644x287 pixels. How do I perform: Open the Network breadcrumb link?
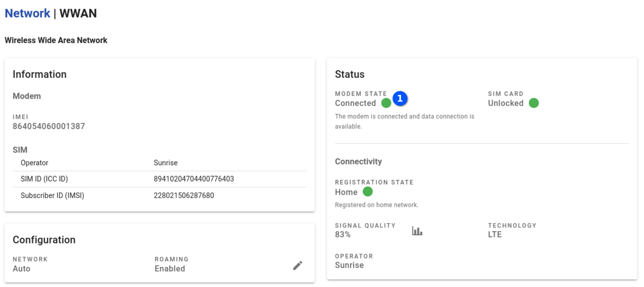27,13
